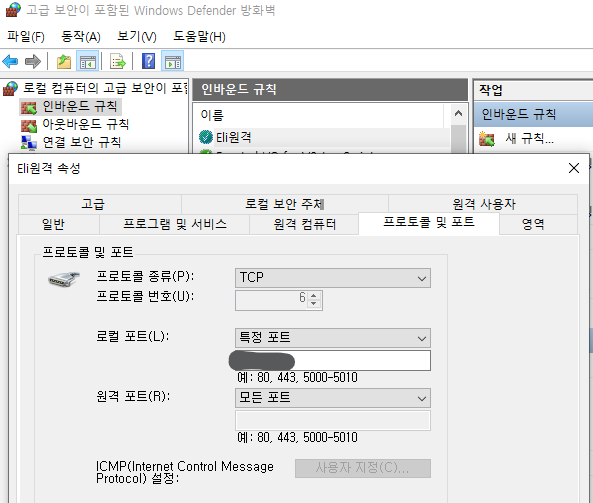Open the 도움말(H) menu
This screenshot has height=503, width=593.
coord(199,37)
